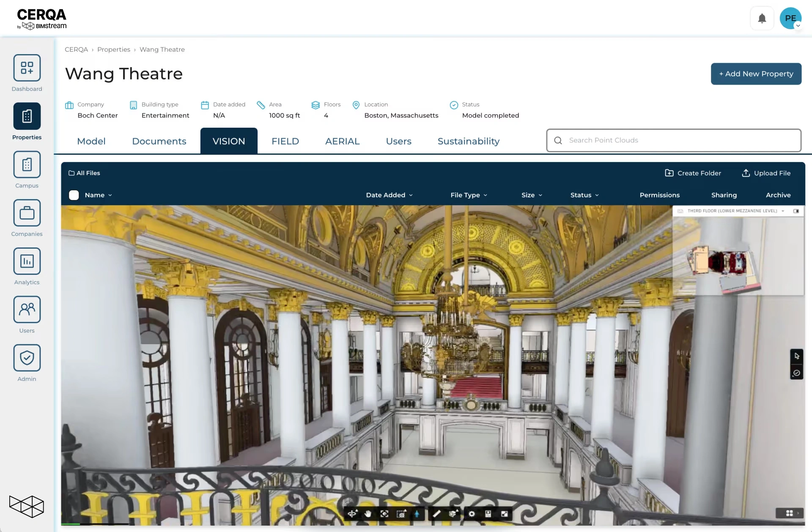
Task: Sort by the Date Added dropdown
Action: (389, 195)
